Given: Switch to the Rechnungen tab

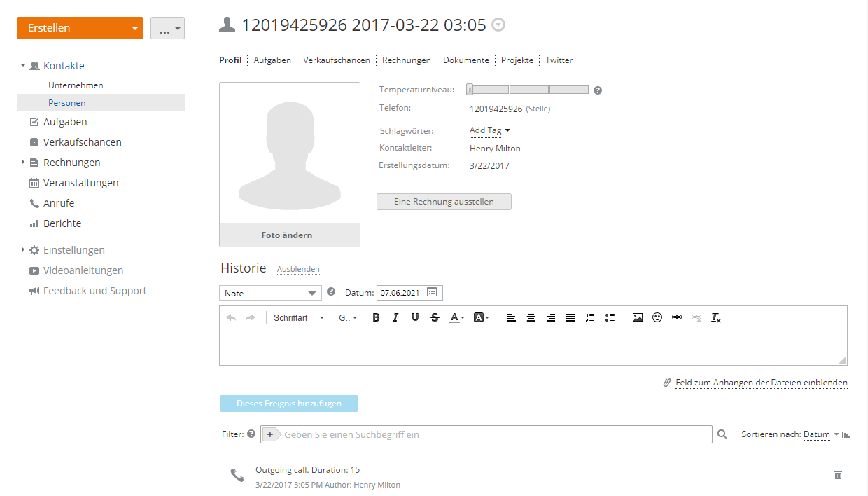Looking at the screenshot, I should 407,60.
